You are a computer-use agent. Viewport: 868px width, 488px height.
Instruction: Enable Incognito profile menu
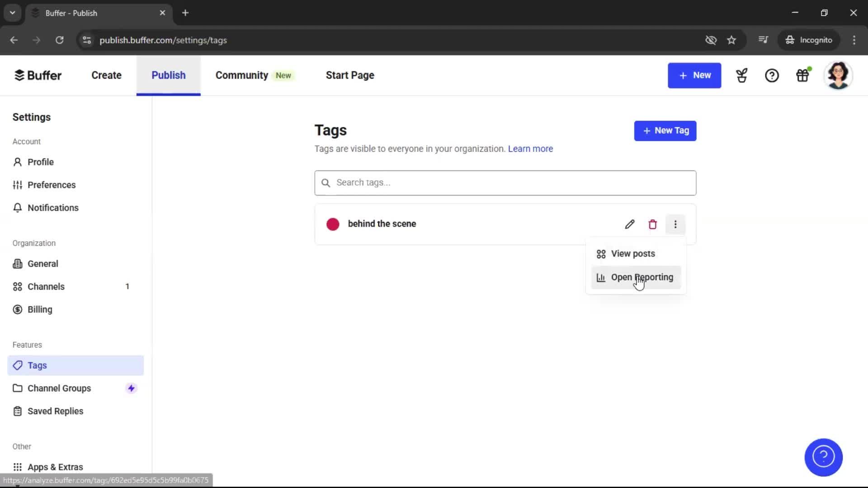(x=809, y=40)
